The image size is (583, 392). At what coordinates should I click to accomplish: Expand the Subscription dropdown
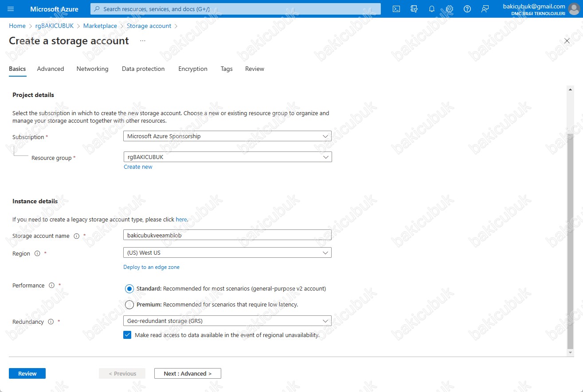click(227, 136)
